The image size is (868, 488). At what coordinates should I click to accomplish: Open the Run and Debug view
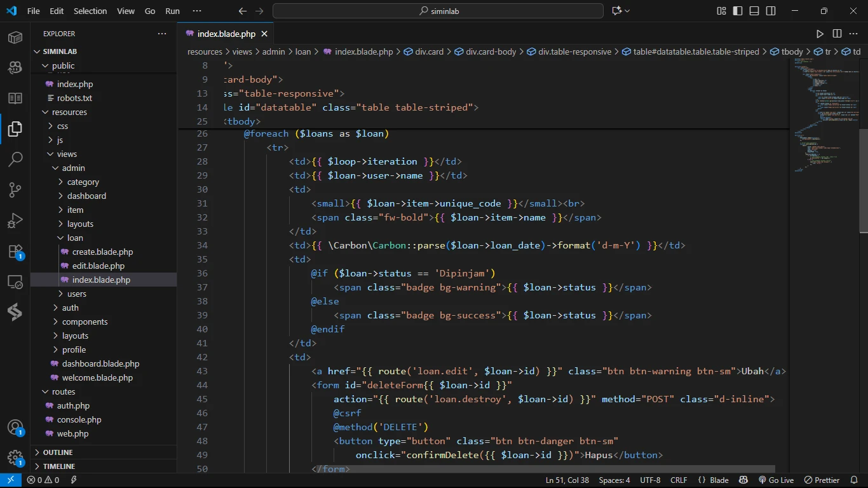point(15,220)
